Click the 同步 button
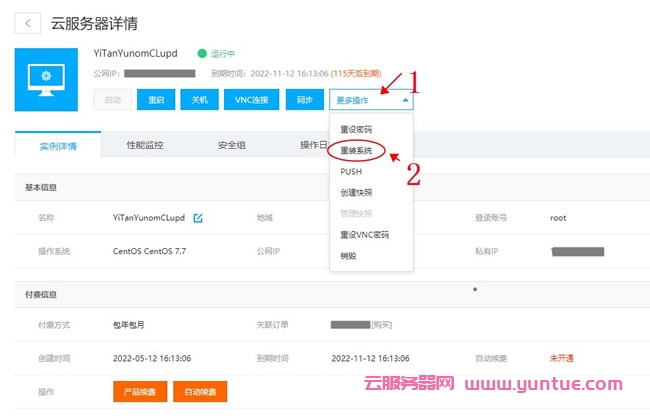The height and width of the screenshot is (420, 650). coord(304,100)
